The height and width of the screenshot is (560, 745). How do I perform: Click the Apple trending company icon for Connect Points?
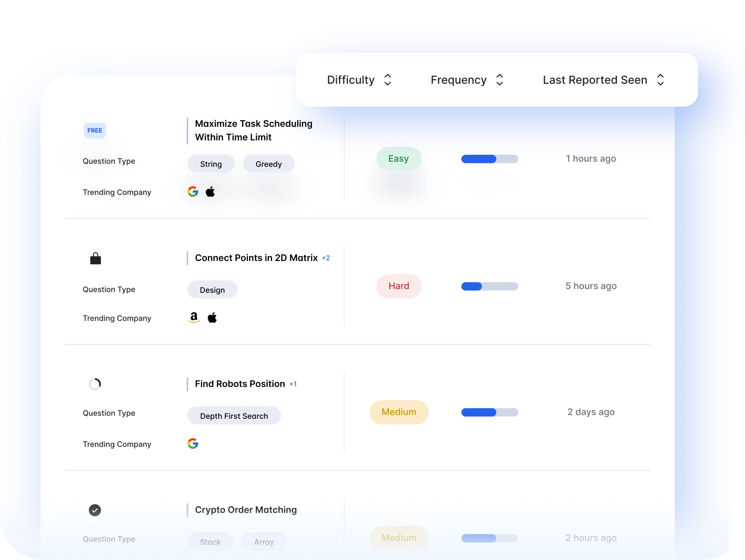click(212, 317)
